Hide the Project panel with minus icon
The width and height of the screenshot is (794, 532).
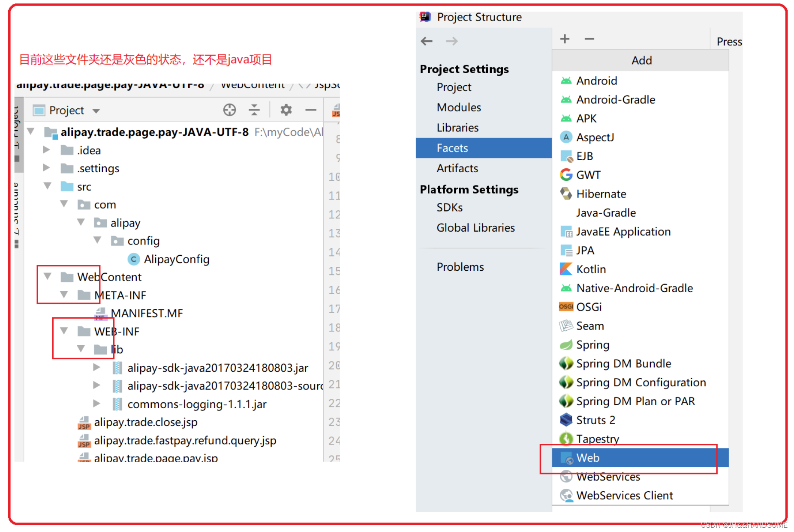tap(311, 110)
